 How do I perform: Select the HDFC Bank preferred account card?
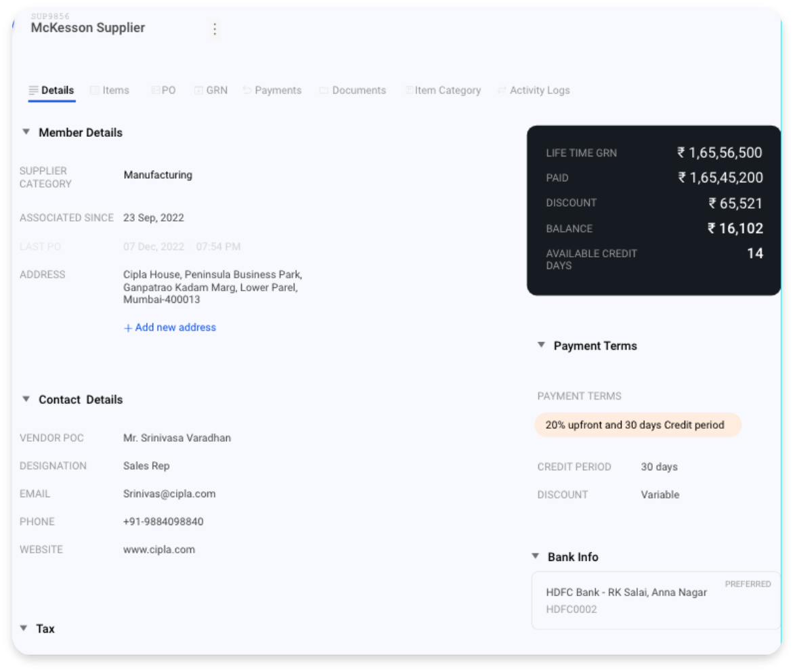(x=655, y=600)
